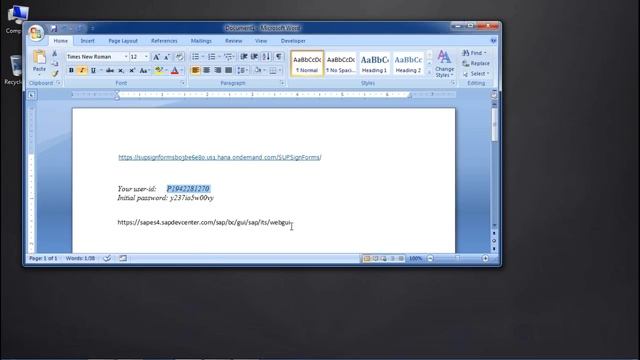The width and height of the screenshot is (640, 360).
Task: Click the Center alignment icon
Action: click(207, 71)
